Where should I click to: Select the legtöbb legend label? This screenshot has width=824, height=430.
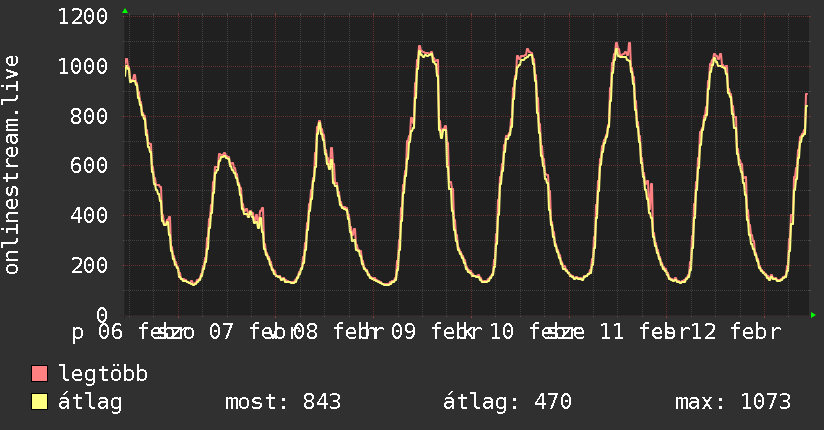(104, 374)
